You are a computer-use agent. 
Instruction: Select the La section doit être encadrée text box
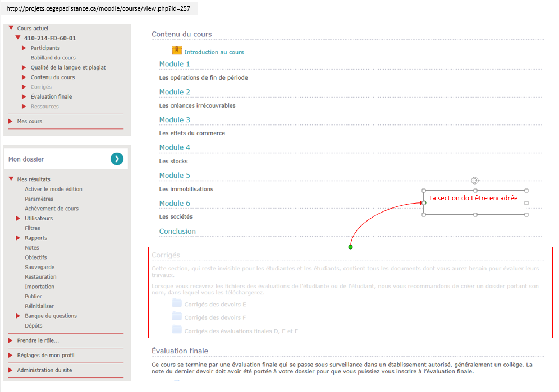pyautogui.click(x=473, y=198)
